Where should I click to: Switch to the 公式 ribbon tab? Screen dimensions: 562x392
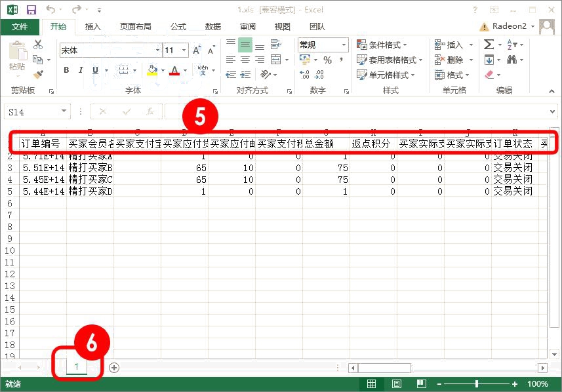click(178, 27)
